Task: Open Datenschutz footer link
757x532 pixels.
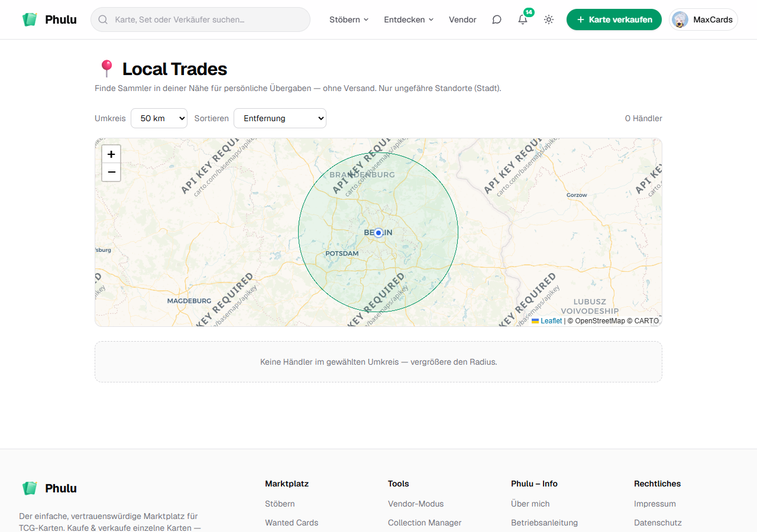Action: [658, 523]
